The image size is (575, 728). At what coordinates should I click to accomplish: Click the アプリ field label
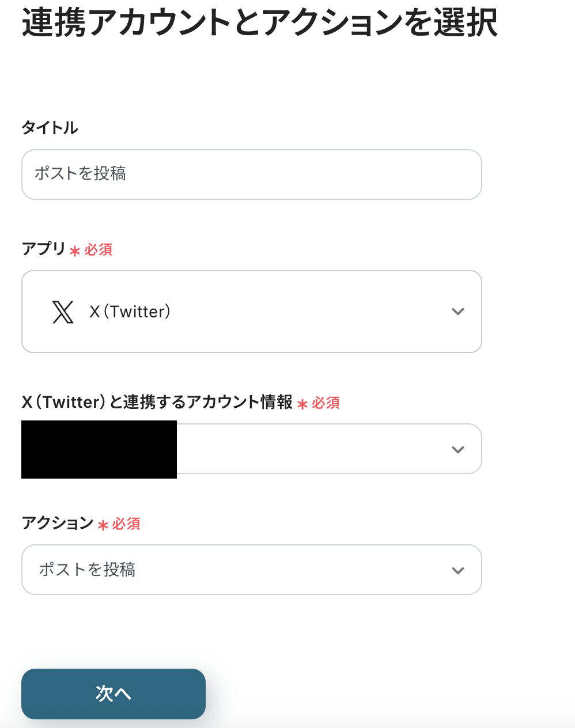point(44,249)
